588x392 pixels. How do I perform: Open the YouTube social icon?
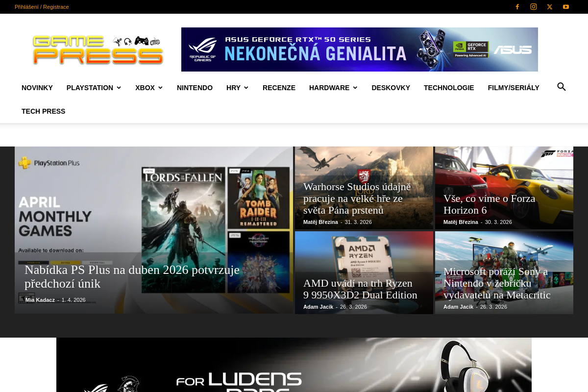(x=566, y=7)
